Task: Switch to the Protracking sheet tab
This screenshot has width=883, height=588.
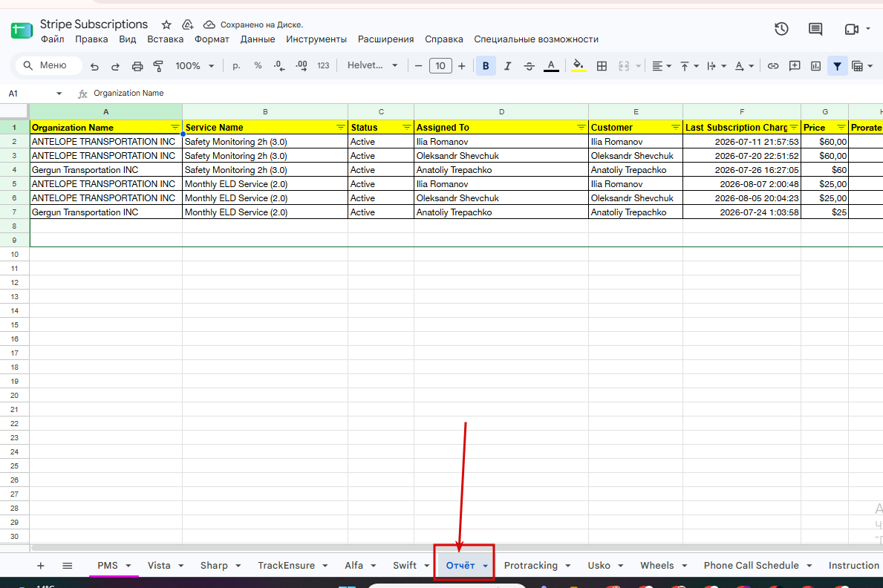Action: point(530,566)
